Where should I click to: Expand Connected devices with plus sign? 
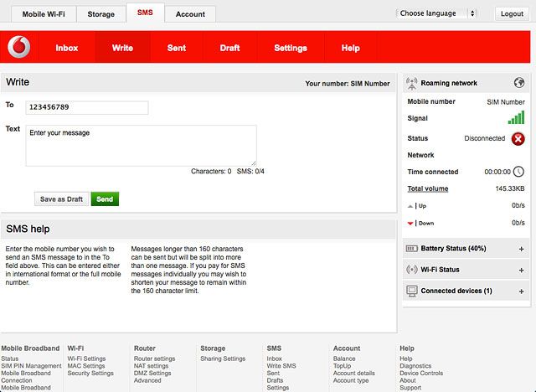point(521,291)
